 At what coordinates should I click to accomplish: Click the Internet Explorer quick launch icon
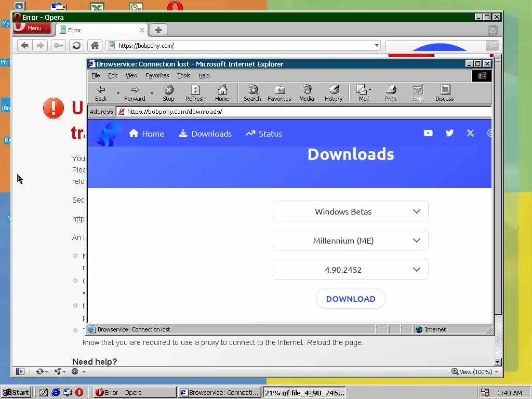(56, 393)
